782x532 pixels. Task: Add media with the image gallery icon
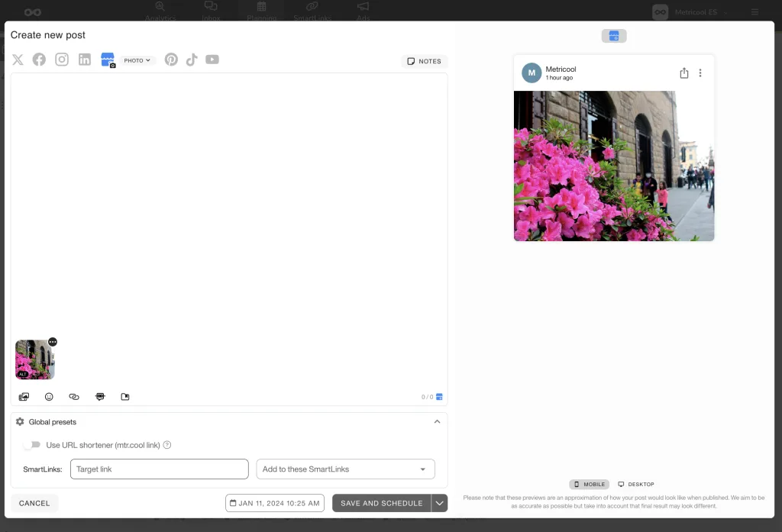(24, 397)
